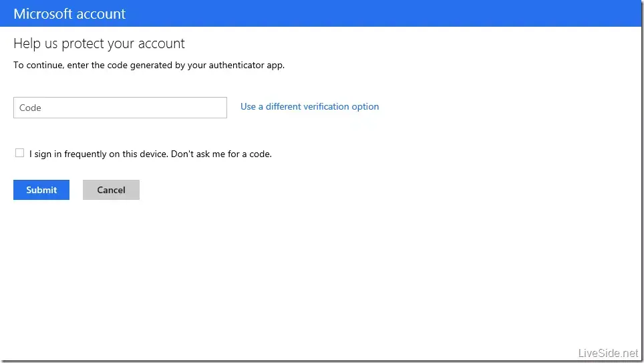
Task: Cancel the verification prompt
Action: click(x=112, y=190)
